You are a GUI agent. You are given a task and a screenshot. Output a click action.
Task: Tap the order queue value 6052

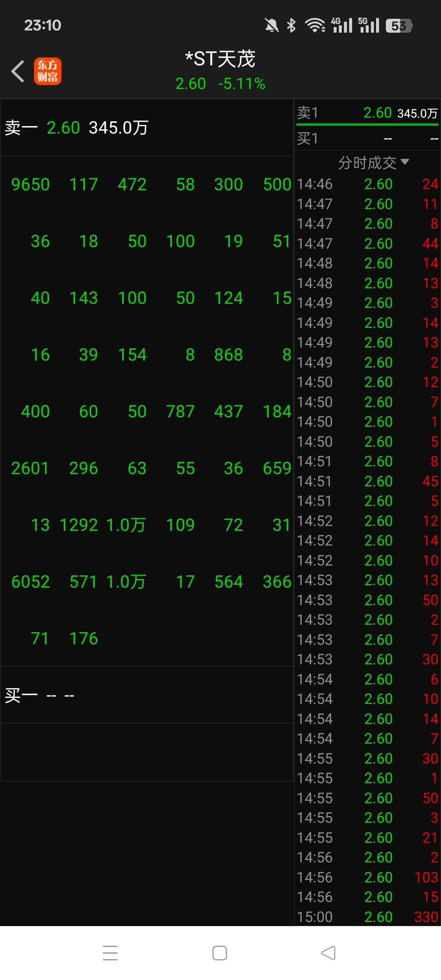tap(30, 582)
